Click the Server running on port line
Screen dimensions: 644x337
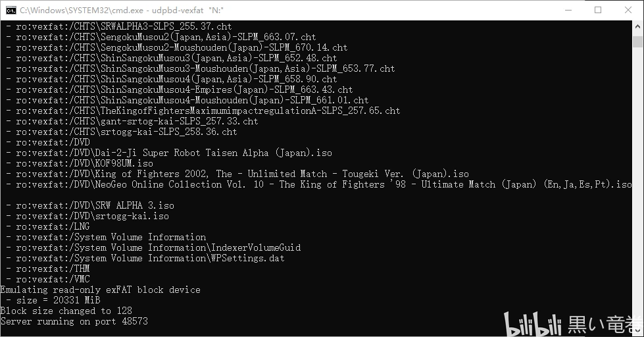(x=74, y=321)
